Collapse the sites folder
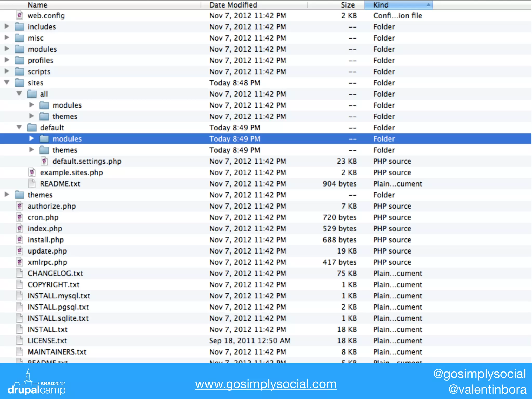The height and width of the screenshot is (399, 532). tap(7, 83)
